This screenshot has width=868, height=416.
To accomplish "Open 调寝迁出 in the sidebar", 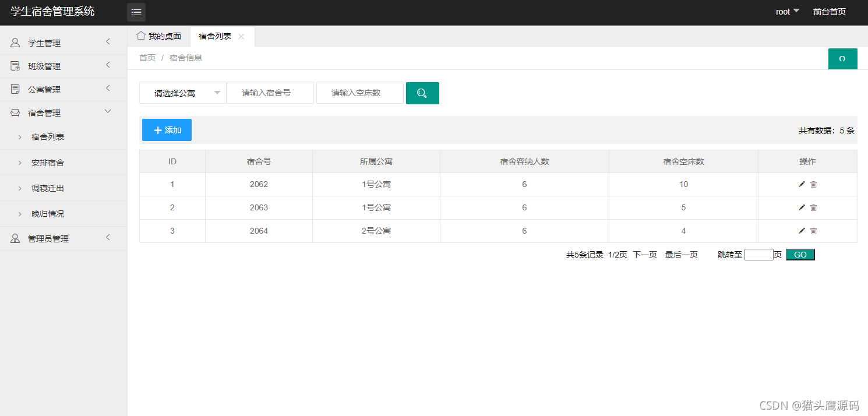I will pyautogui.click(x=48, y=188).
